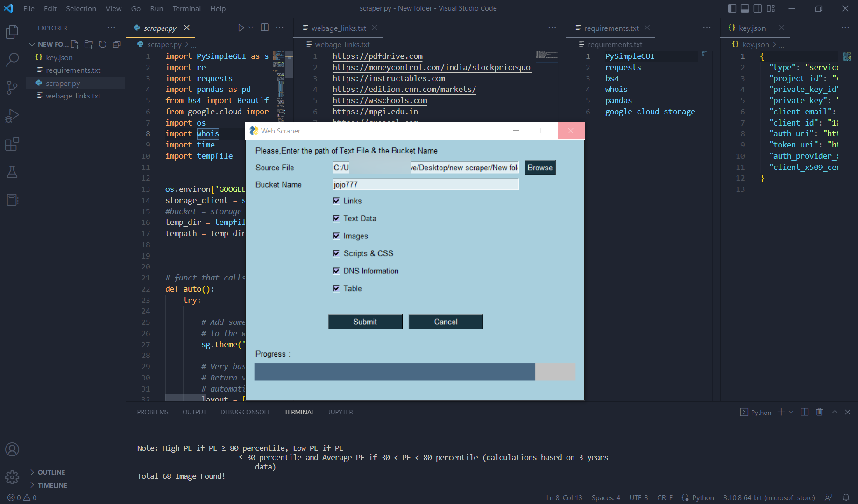
Task: Open the Testing flask view
Action: tap(12, 172)
